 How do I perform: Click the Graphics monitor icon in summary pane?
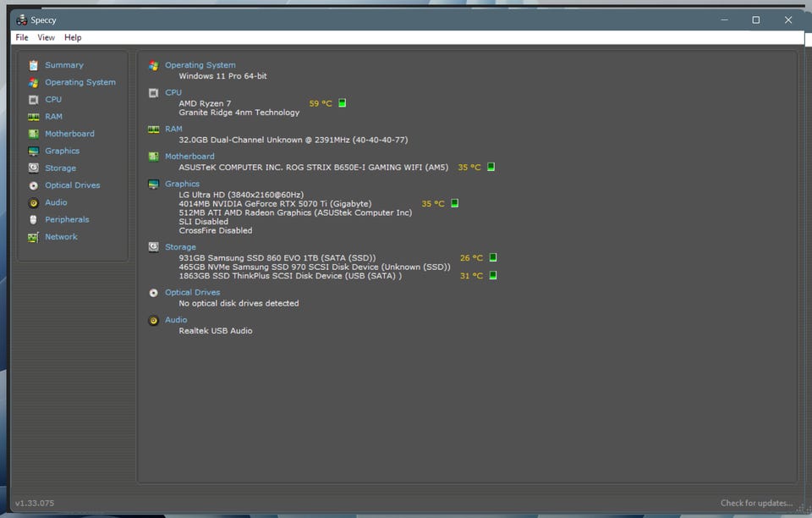(154, 185)
